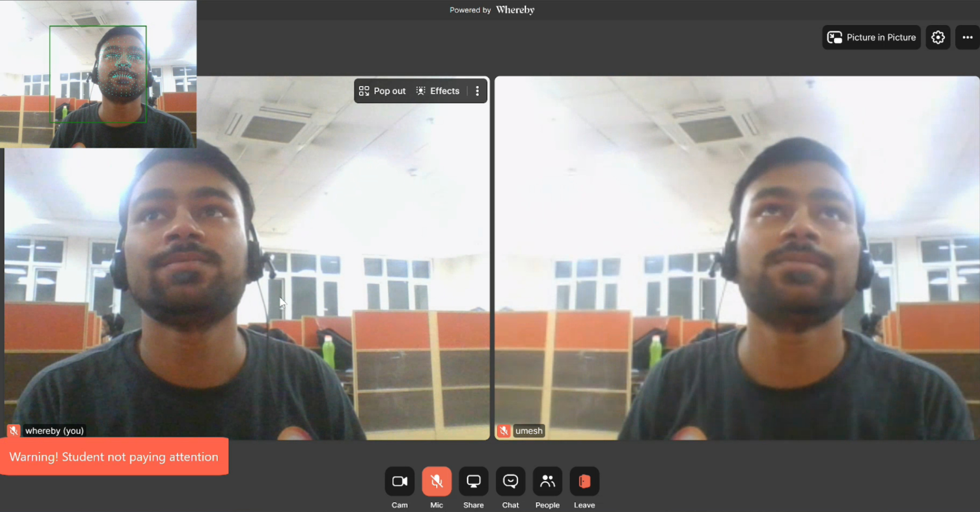The image size is (980, 512).
Task: Open the top-right three-dots menu
Action: 967,37
